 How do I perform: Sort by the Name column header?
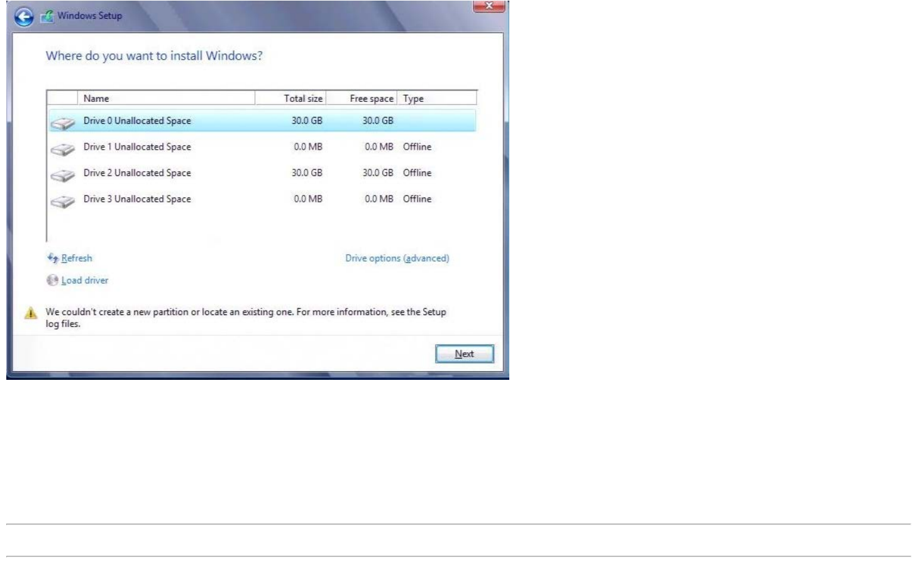tap(166, 98)
